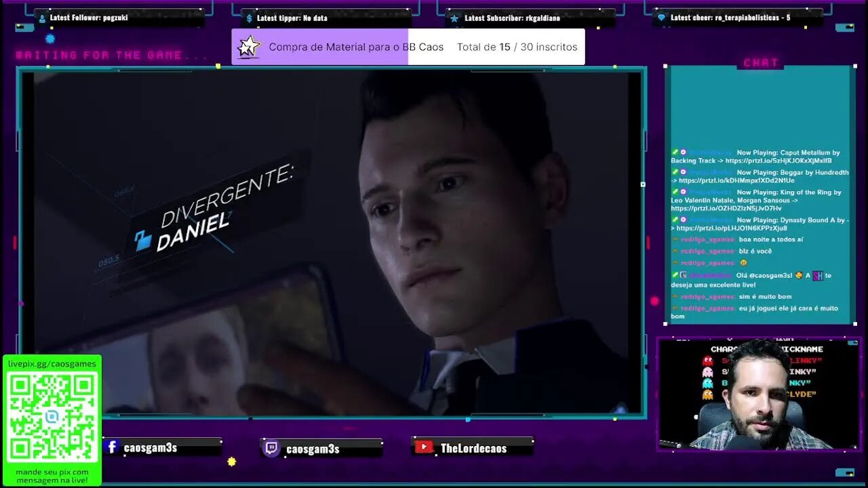868x488 pixels.
Task: Click the 'sim é muito bom' chat message
Action: 765,296
